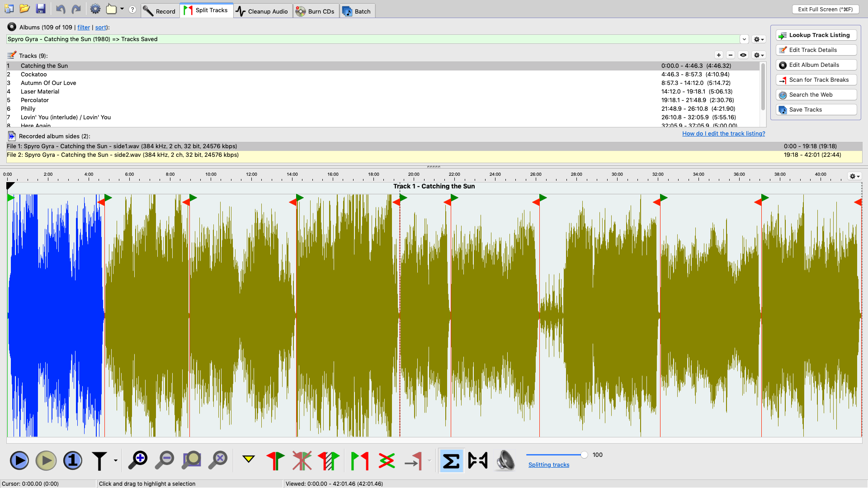Delete track break with crossed flags icon
Screen dimensions: 868x488
(302, 460)
